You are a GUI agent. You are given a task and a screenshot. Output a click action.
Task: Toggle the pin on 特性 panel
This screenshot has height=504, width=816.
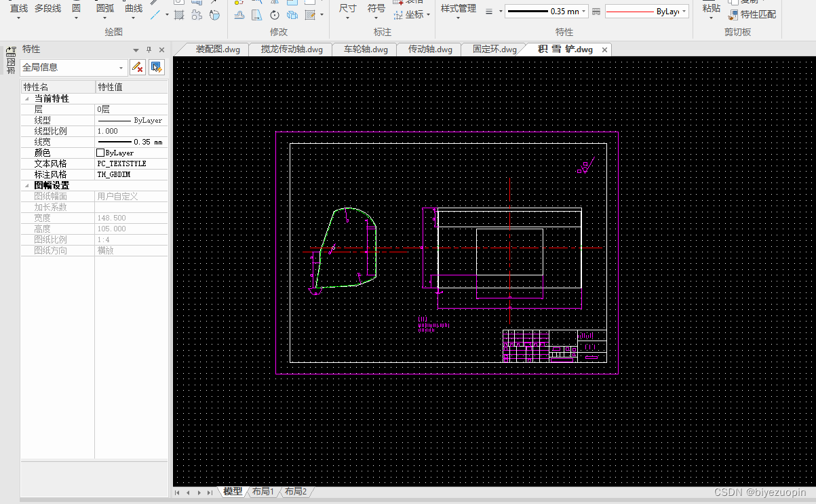(x=149, y=50)
